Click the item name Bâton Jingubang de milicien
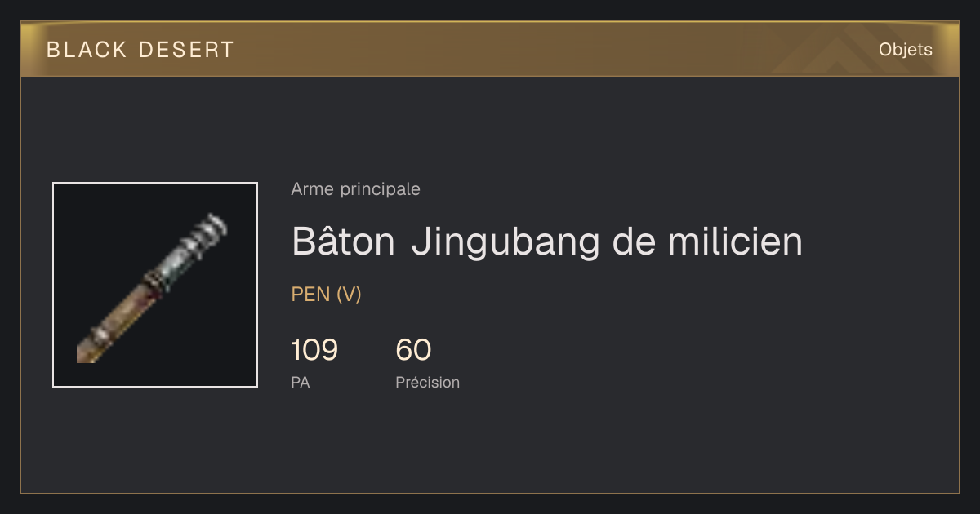Screen dimensions: 980x514 [x=547, y=241]
